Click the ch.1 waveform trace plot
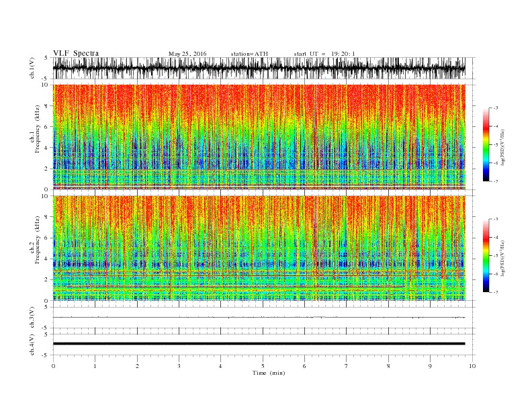Viewport: 532px width, 411px height. 259,68
